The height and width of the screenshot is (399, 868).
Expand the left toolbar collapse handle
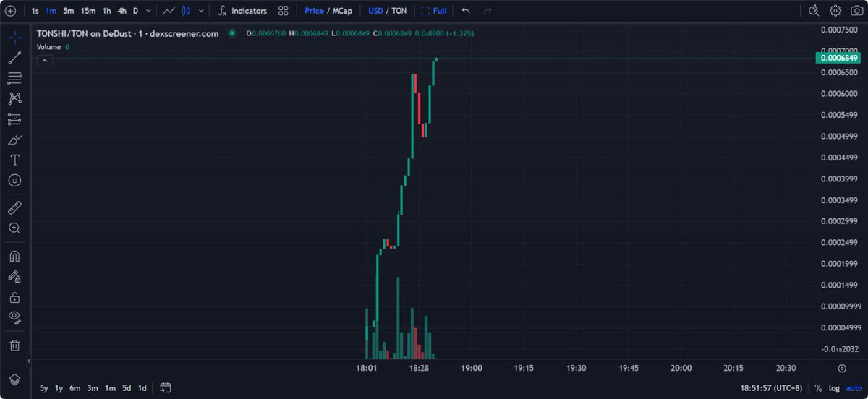click(29, 359)
